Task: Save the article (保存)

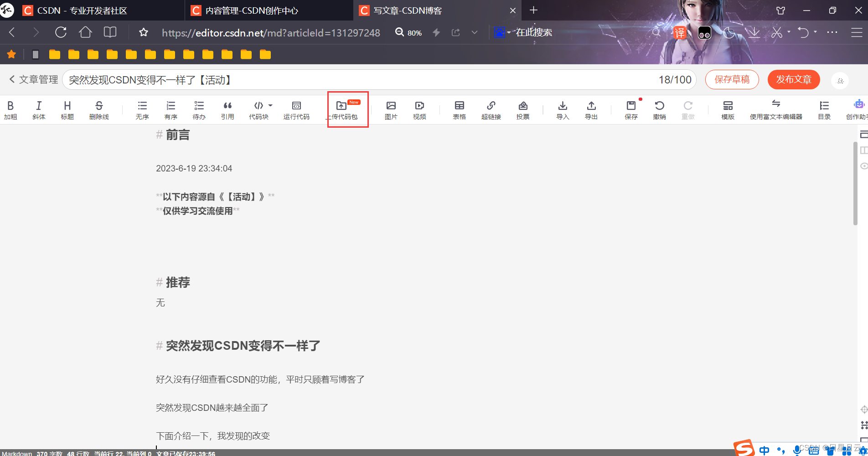Action: coord(631,110)
